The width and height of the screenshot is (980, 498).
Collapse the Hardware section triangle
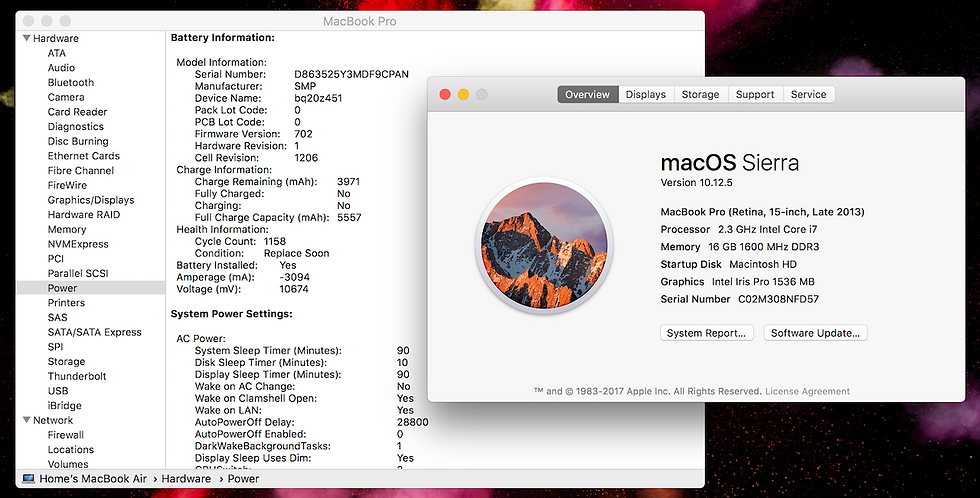26,38
